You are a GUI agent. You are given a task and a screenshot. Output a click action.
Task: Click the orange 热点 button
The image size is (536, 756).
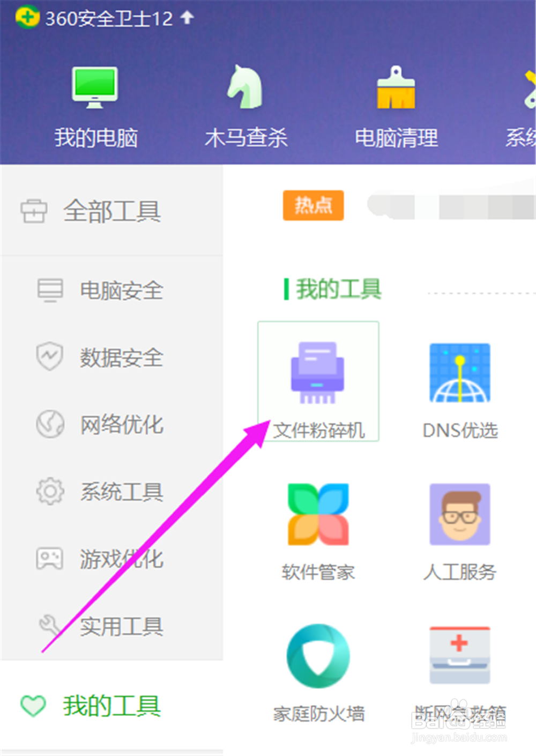point(313,206)
